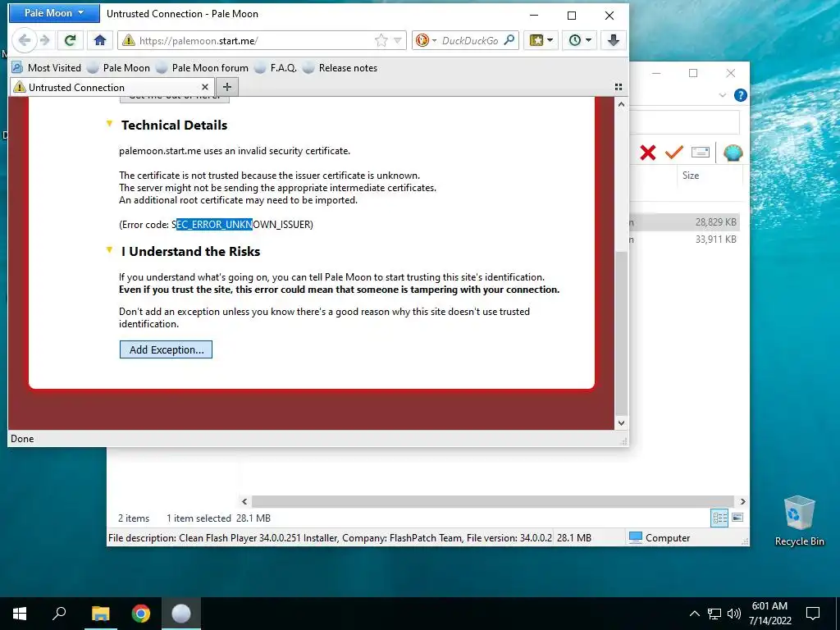Viewport: 840px width, 630px height.
Task: Click the orange checkmark icon in file window
Action: click(x=674, y=153)
